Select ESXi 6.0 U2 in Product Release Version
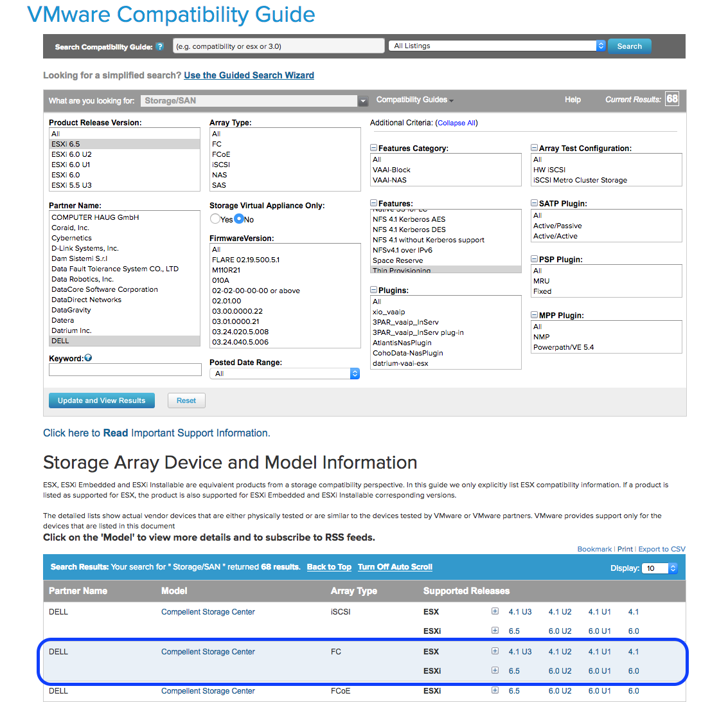This screenshot has height=702, width=728. (x=125, y=154)
